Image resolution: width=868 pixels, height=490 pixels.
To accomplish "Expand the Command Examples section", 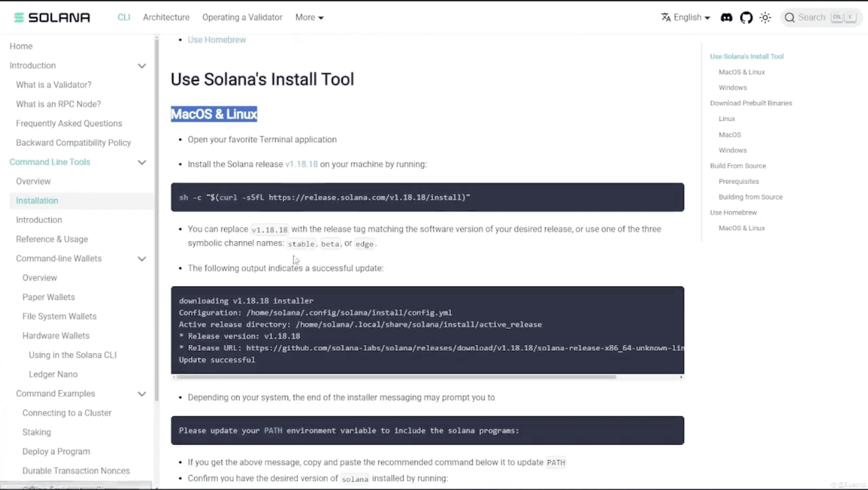I will pyautogui.click(x=142, y=394).
